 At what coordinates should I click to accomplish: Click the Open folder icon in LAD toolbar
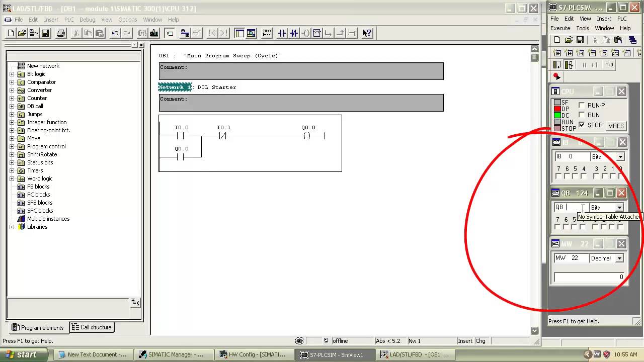[22, 33]
